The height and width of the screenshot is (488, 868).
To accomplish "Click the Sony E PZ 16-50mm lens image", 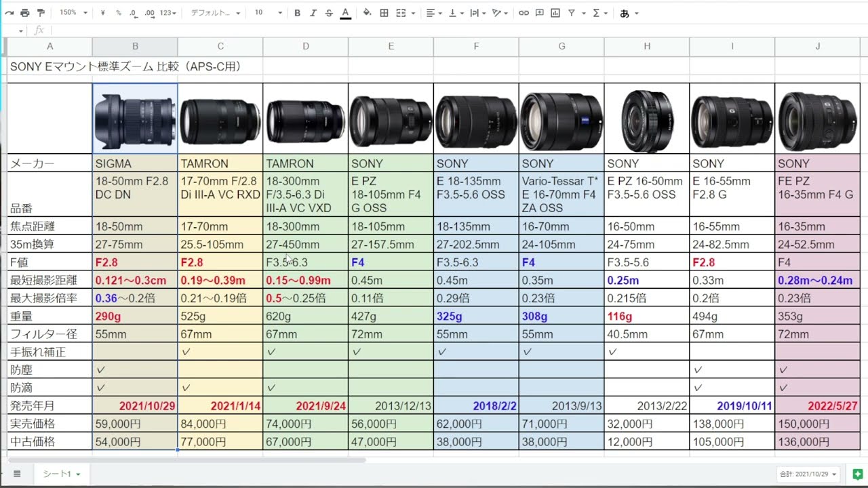I will 647,121.
